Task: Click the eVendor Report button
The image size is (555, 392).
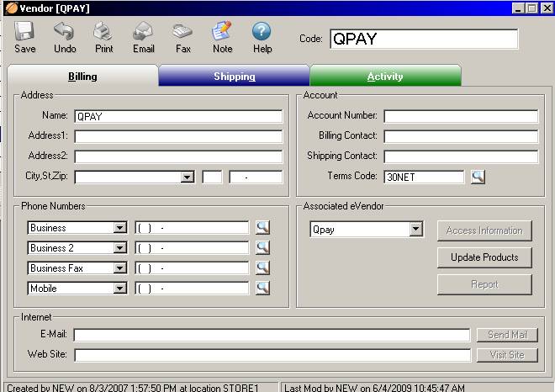Action: click(x=484, y=284)
